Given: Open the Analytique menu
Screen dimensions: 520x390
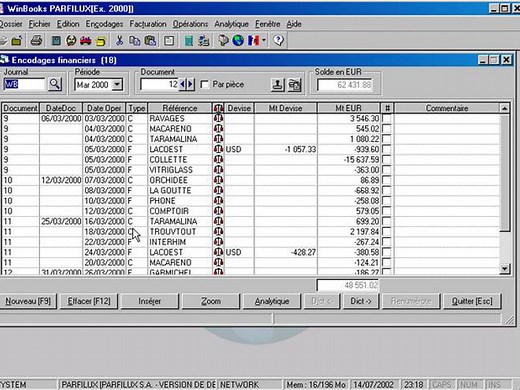Looking at the screenshot, I should (231, 24).
